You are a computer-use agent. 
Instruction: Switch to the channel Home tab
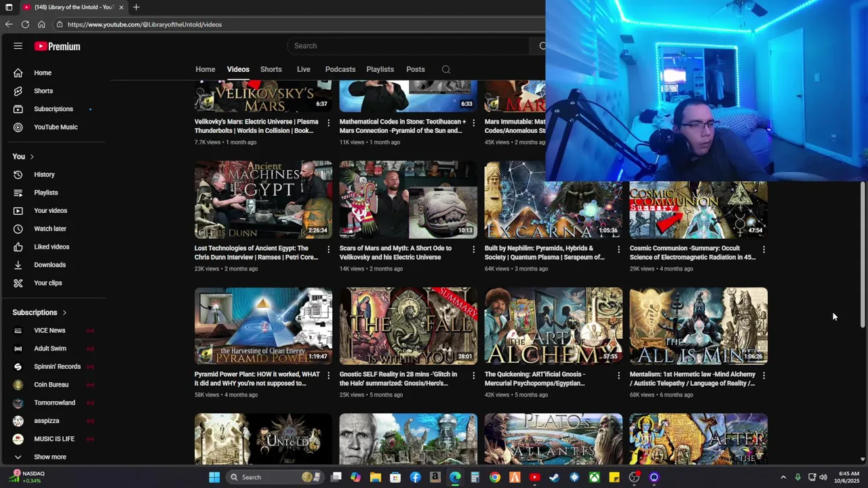(x=205, y=69)
